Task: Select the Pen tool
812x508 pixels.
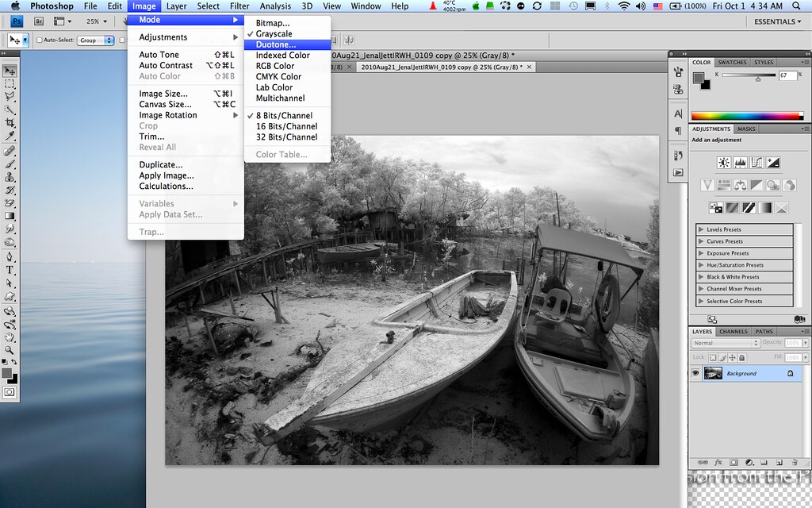Action: pos(10,256)
